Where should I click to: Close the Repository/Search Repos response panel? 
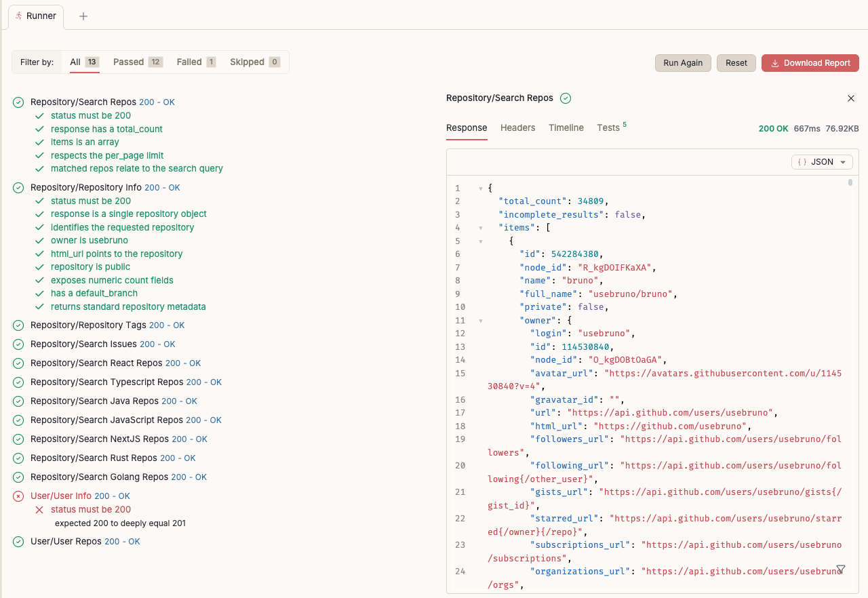(851, 98)
